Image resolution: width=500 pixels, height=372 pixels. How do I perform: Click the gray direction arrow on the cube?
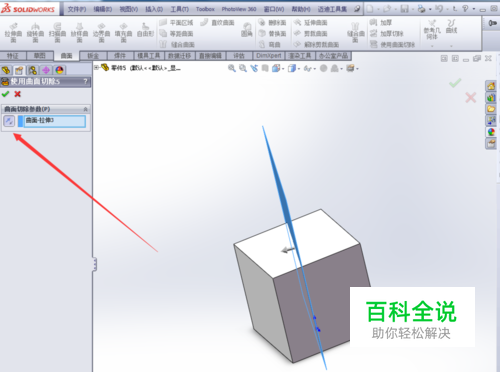tap(288, 249)
